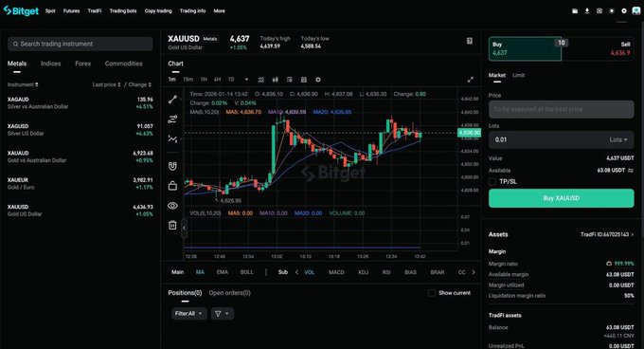Screen dimensions: 644x349
Task: Click the Lots quantity input showing 0.01
Action: (x=561, y=139)
